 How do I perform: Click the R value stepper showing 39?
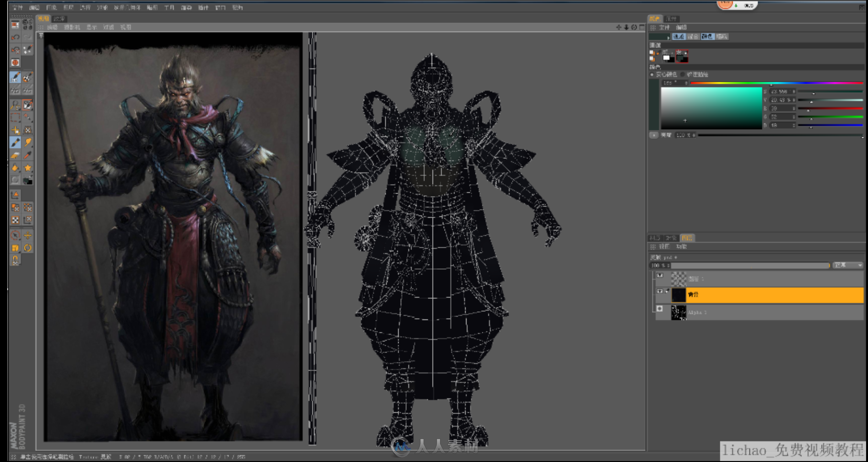click(x=782, y=109)
